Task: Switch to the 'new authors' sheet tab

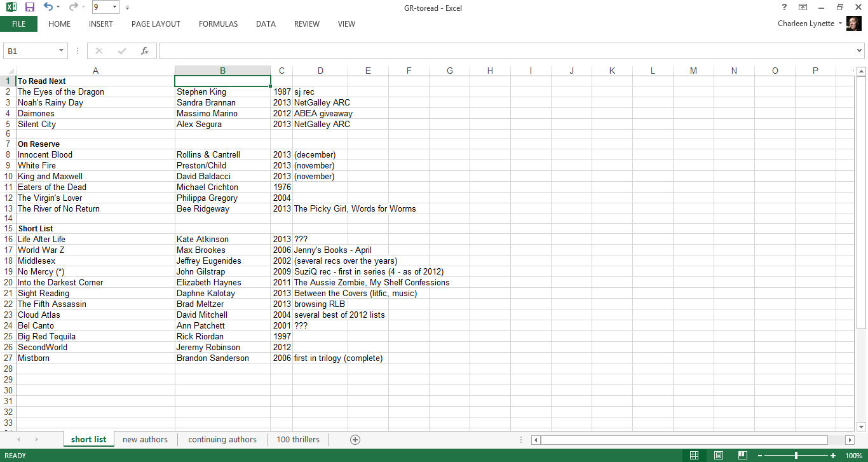Action: (146, 440)
